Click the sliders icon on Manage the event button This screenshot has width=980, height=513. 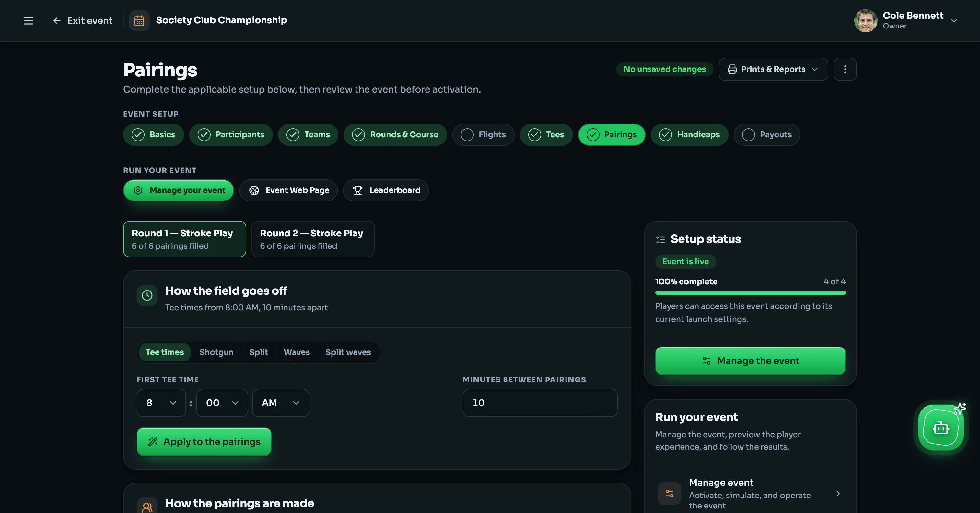point(706,361)
